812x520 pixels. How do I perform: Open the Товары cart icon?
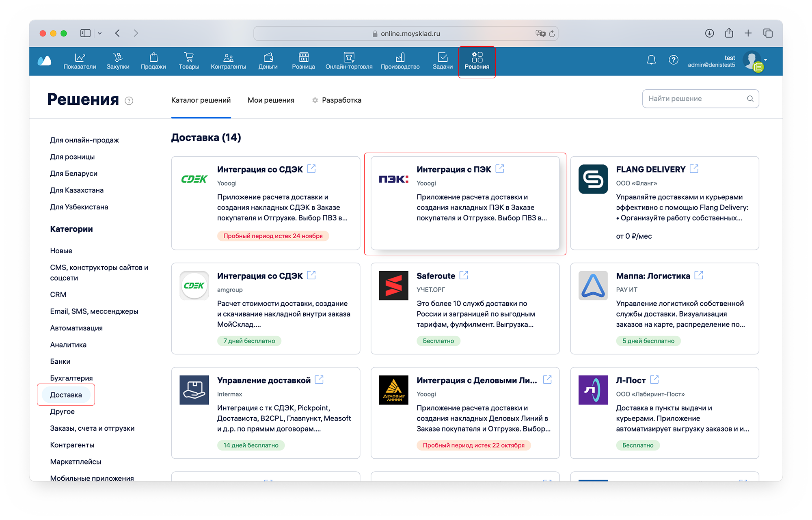189,57
